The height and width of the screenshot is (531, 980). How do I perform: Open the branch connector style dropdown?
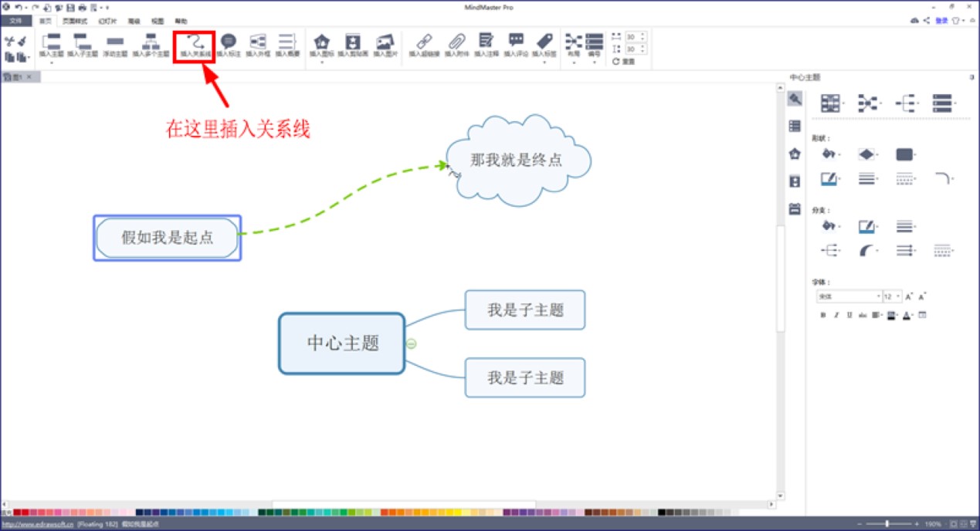pyautogui.click(x=832, y=250)
